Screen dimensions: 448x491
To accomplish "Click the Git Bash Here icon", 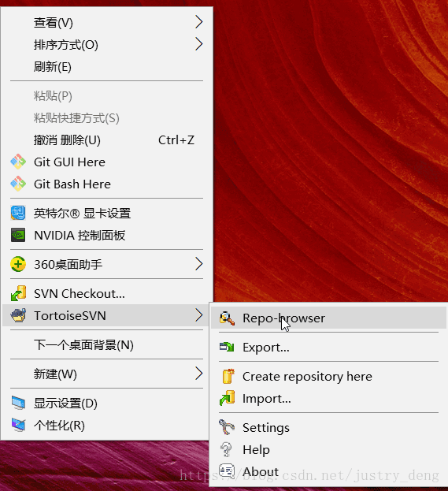I will [x=18, y=184].
